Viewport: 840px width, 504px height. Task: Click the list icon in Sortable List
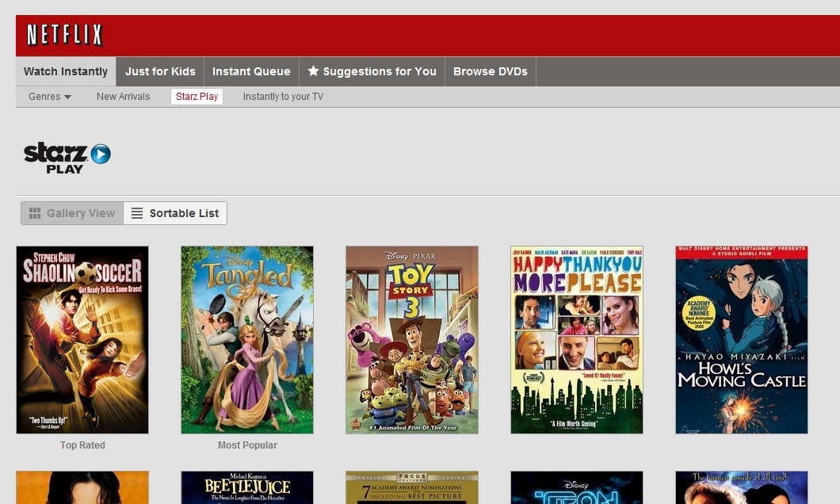(x=137, y=213)
